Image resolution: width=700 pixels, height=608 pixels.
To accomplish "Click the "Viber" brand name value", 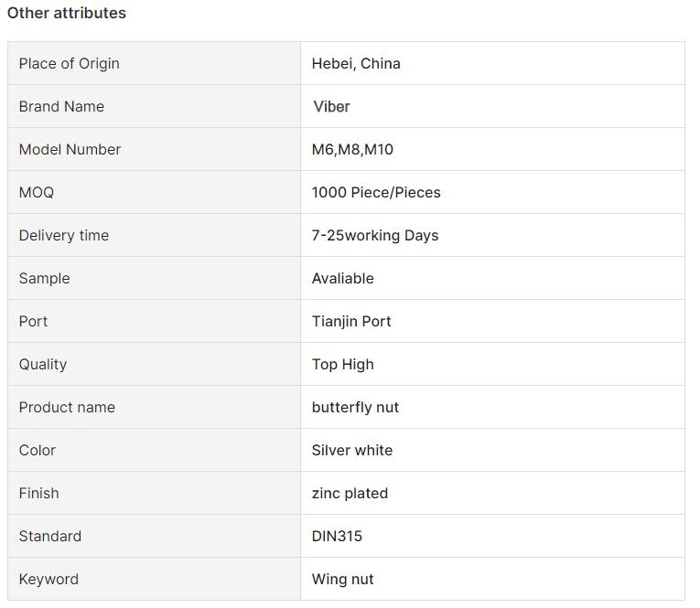I will click(331, 107).
